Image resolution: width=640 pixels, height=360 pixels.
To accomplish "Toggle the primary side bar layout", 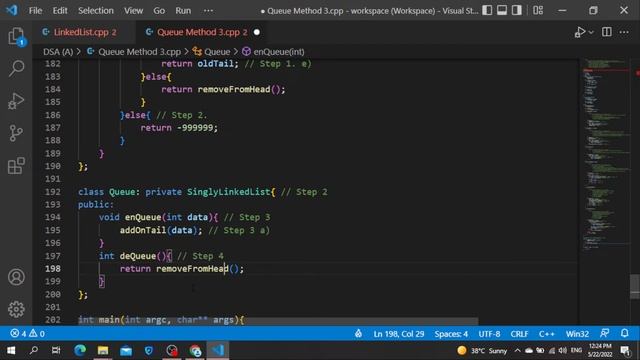I will click(487, 10).
